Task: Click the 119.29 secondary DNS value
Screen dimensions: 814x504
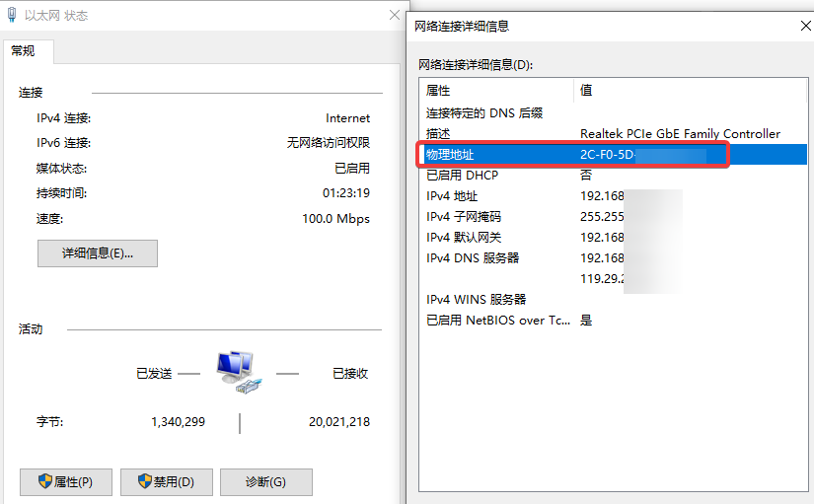Action: 602,279
